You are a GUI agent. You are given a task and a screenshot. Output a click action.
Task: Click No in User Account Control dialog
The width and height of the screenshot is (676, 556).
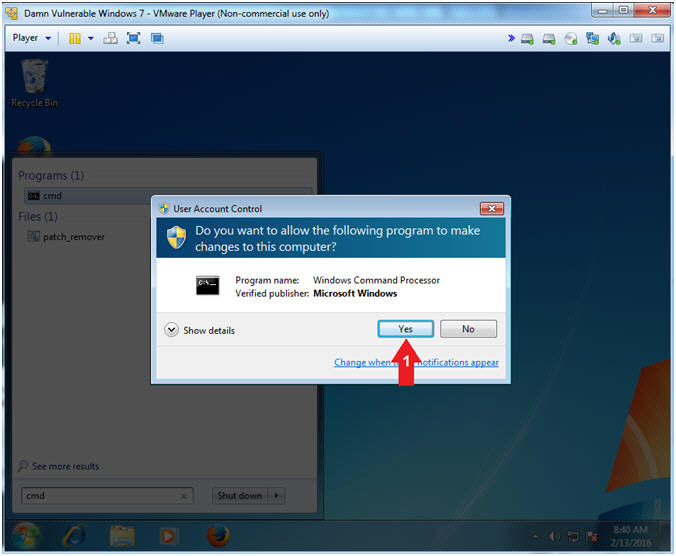click(468, 329)
